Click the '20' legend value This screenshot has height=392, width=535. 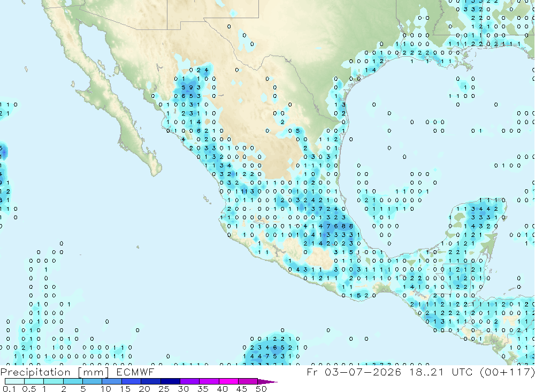[x=144, y=389]
